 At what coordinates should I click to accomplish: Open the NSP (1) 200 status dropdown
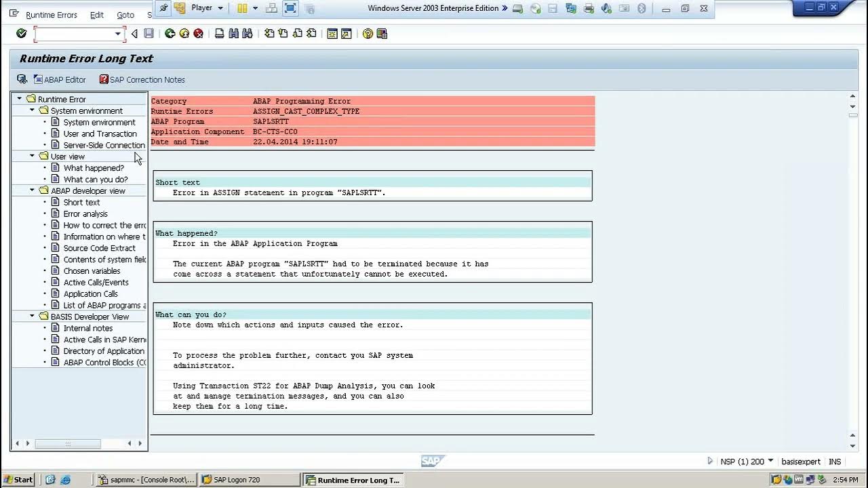(x=770, y=461)
